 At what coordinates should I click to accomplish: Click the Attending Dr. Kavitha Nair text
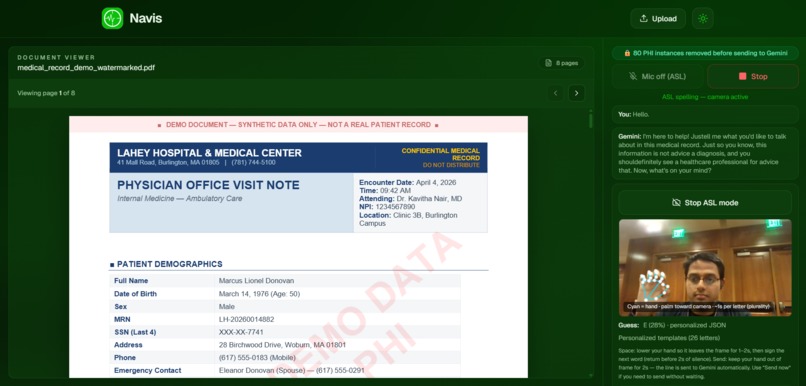click(x=410, y=198)
